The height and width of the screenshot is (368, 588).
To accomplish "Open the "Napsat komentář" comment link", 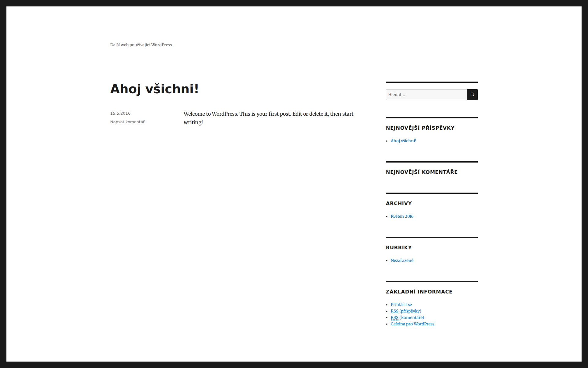I will pyautogui.click(x=127, y=122).
